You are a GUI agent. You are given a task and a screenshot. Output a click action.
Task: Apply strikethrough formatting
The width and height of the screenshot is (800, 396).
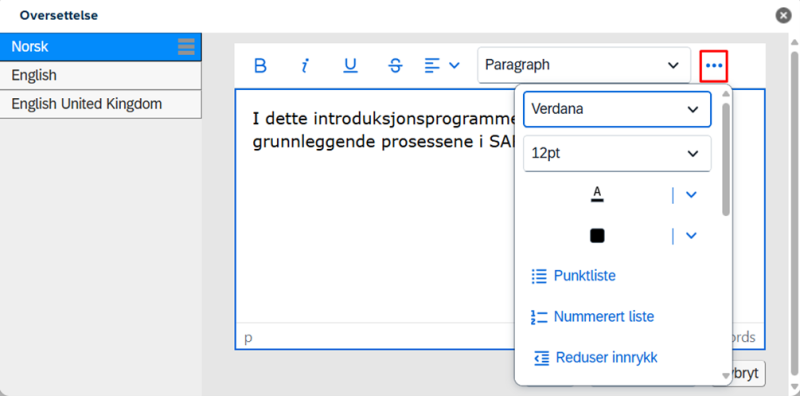395,65
